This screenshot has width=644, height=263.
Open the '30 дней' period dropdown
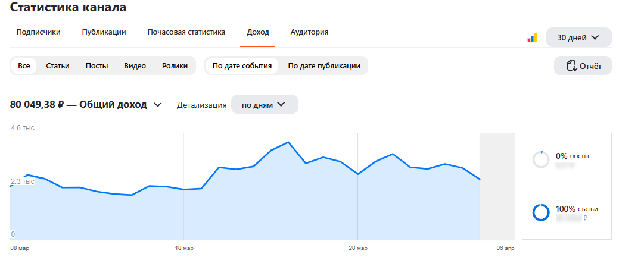(x=578, y=37)
